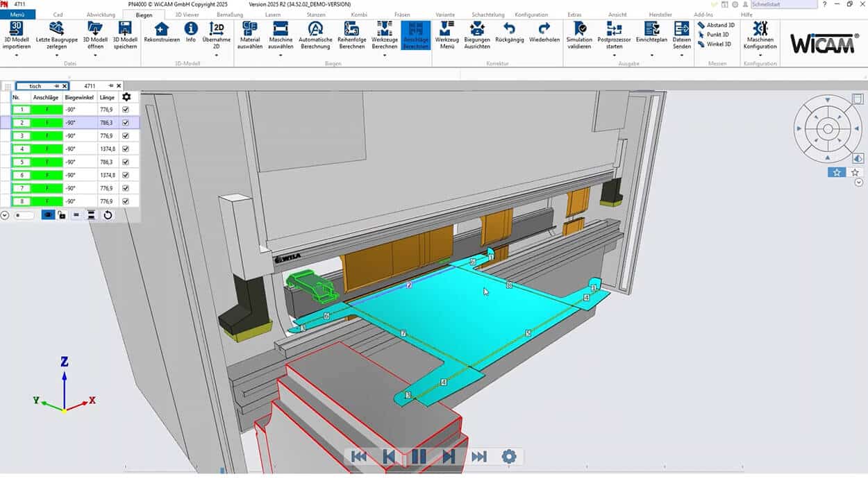Click the Rekonstruieren house icon
868x488 pixels.
click(161, 28)
